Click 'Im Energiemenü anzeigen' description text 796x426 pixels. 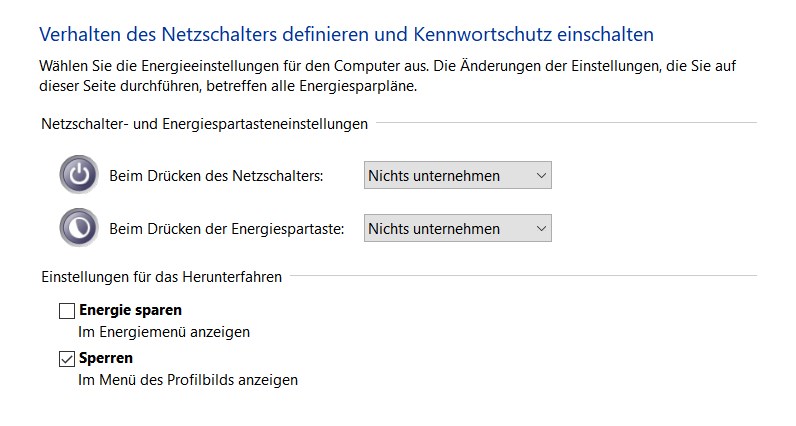pos(164,331)
